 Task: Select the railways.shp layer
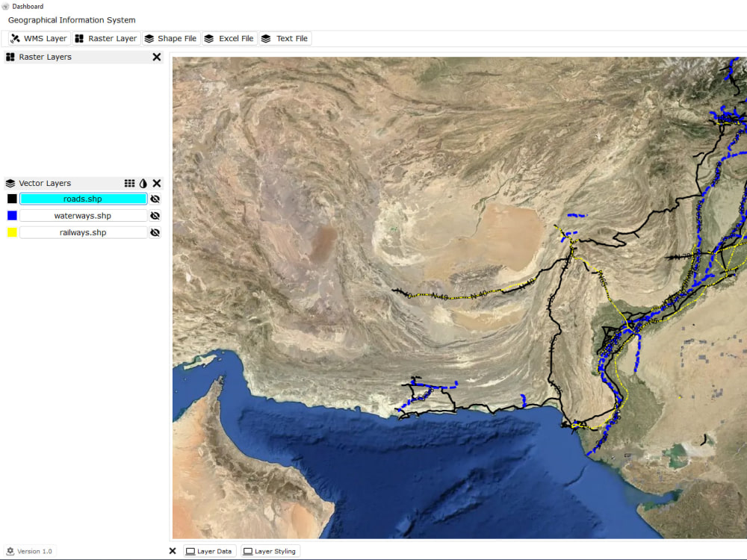tap(83, 232)
